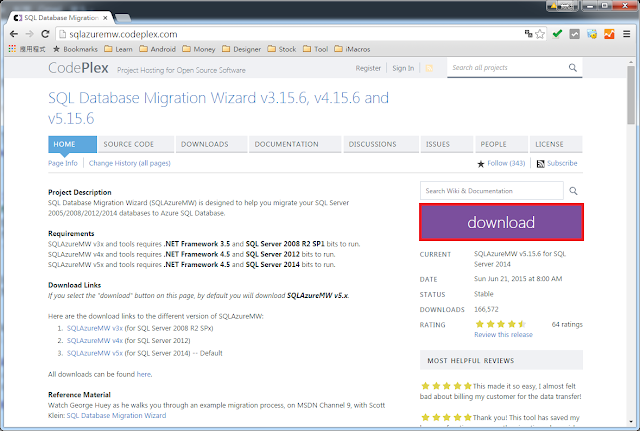Click the orange chart extension icon
Image resolution: width=640 pixels, height=431 pixels.
click(609, 34)
